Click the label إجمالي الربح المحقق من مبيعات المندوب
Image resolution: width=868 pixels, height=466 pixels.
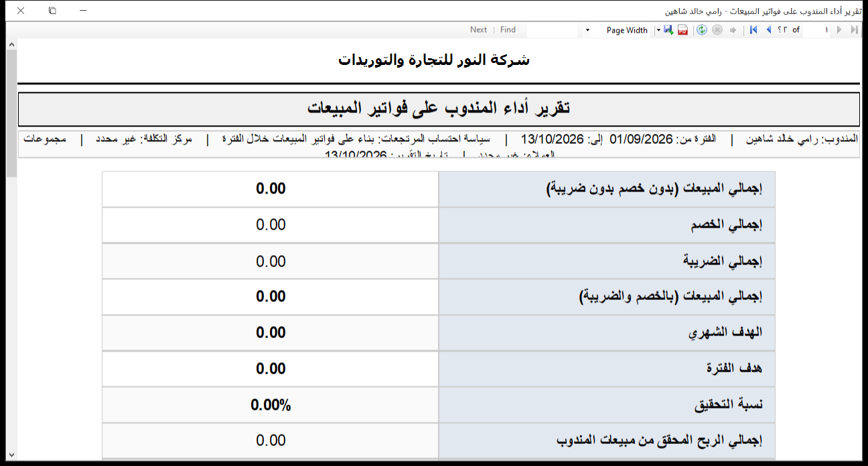[x=660, y=441]
